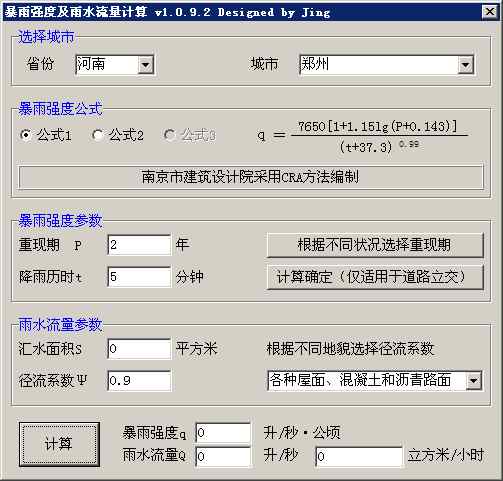
Task: Click the 南京市建筑设计院采用CRA方法编制 bar
Action: pos(251,177)
